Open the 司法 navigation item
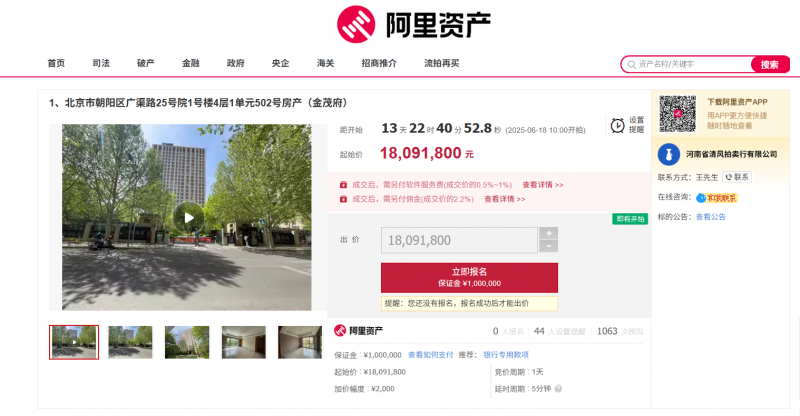 pos(101,63)
